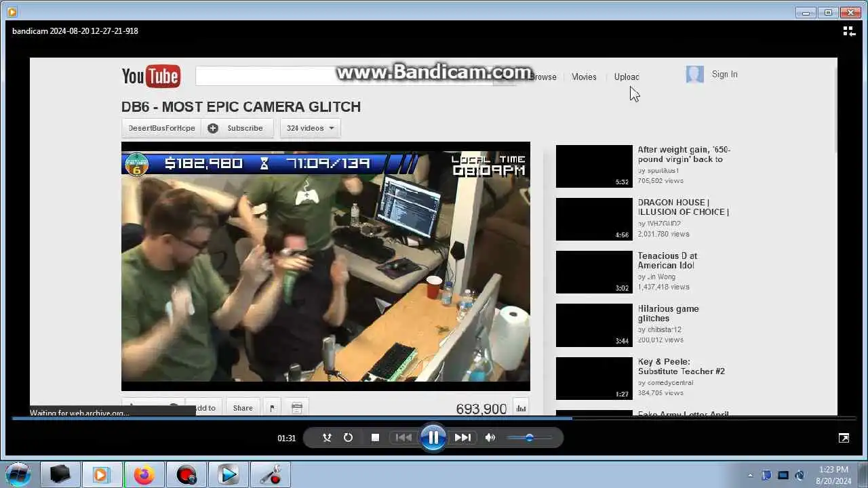Image resolution: width=868 pixels, height=488 pixels.
Task: Go to previous track in media player
Action: (403, 438)
